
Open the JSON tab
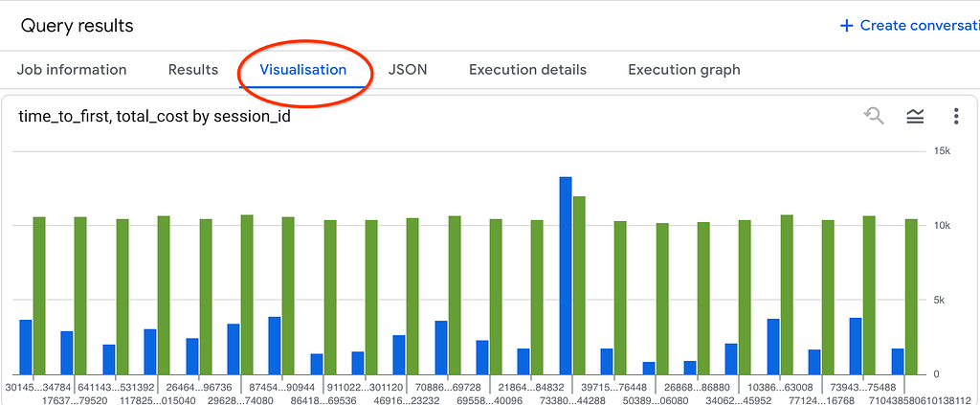(408, 69)
